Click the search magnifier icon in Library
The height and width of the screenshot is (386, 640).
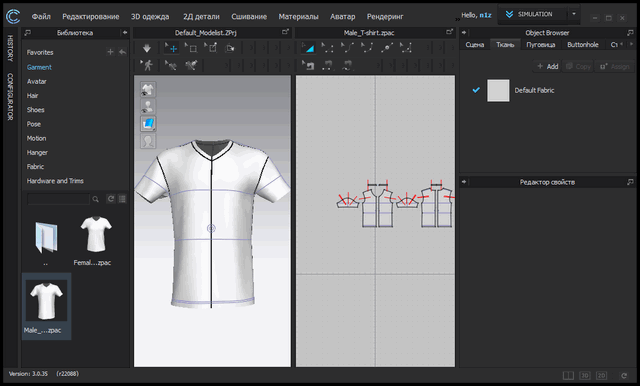point(96,199)
